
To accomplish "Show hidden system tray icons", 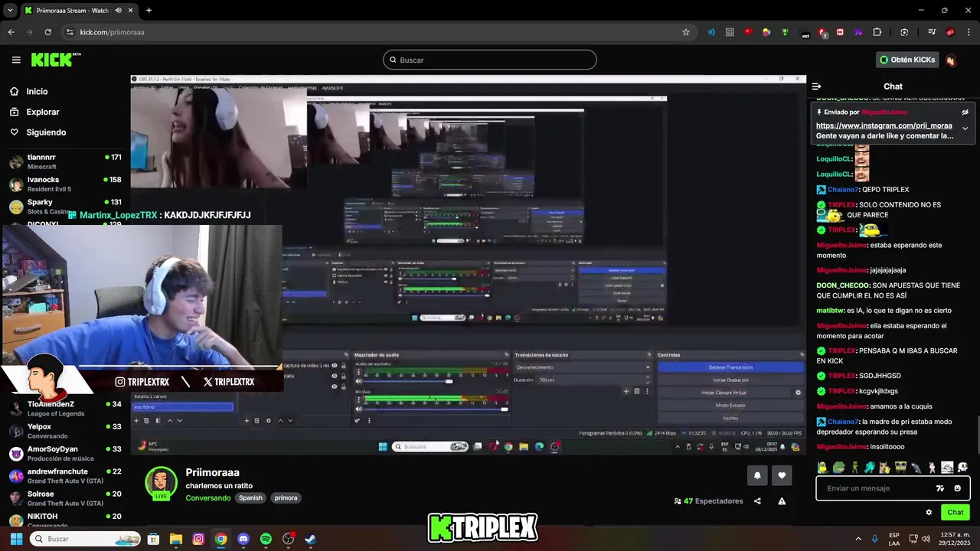I will [x=857, y=539].
